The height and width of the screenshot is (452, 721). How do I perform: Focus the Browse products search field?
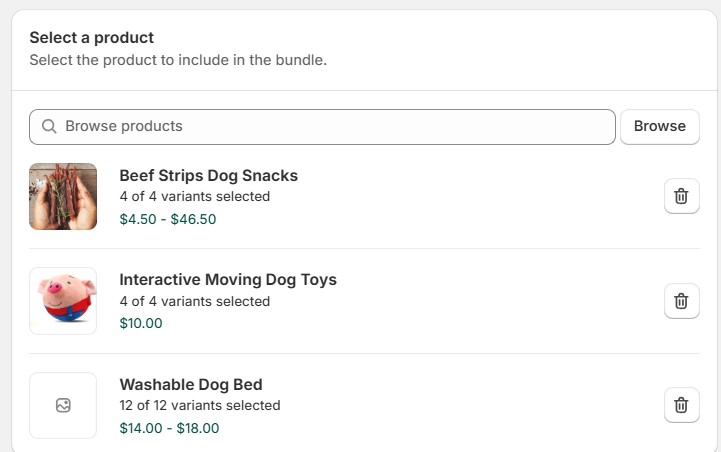click(x=330, y=127)
